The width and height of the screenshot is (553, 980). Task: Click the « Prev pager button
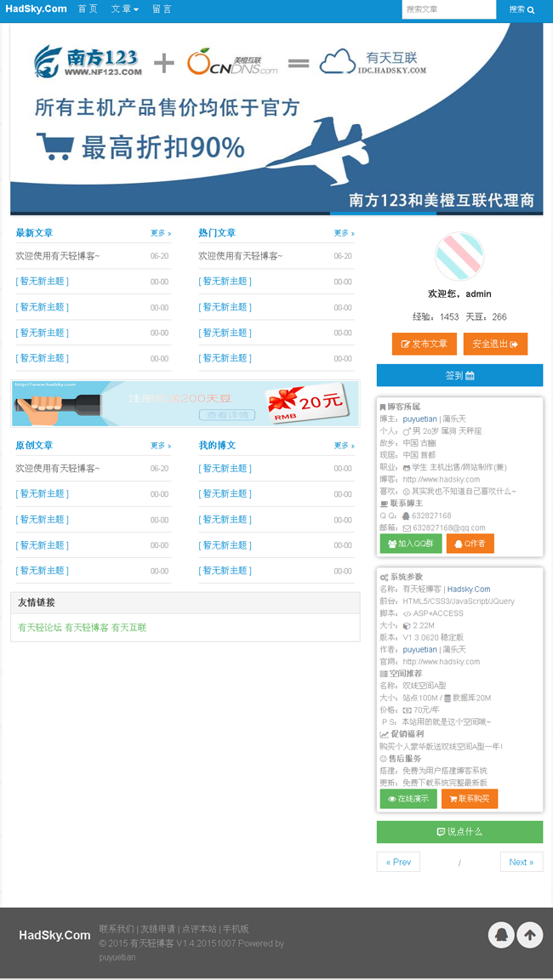coord(398,862)
